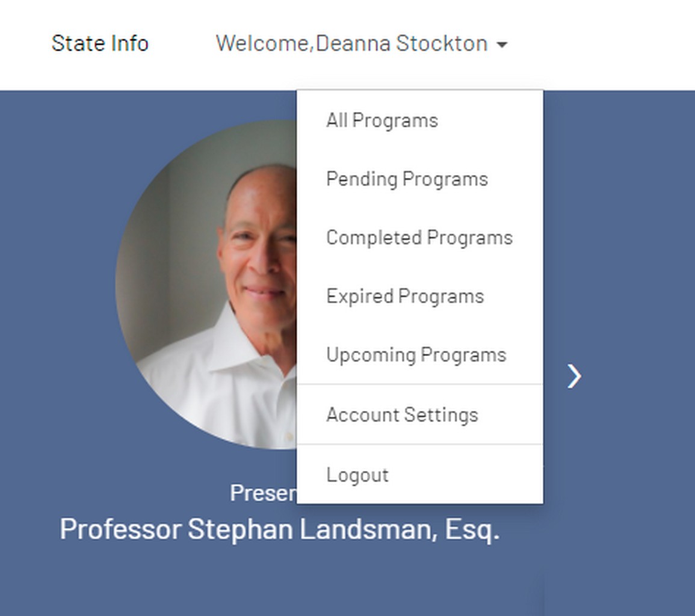Select Completed Programs
Image resolution: width=695 pixels, height=616 pixels.
(x=419, y=237)
